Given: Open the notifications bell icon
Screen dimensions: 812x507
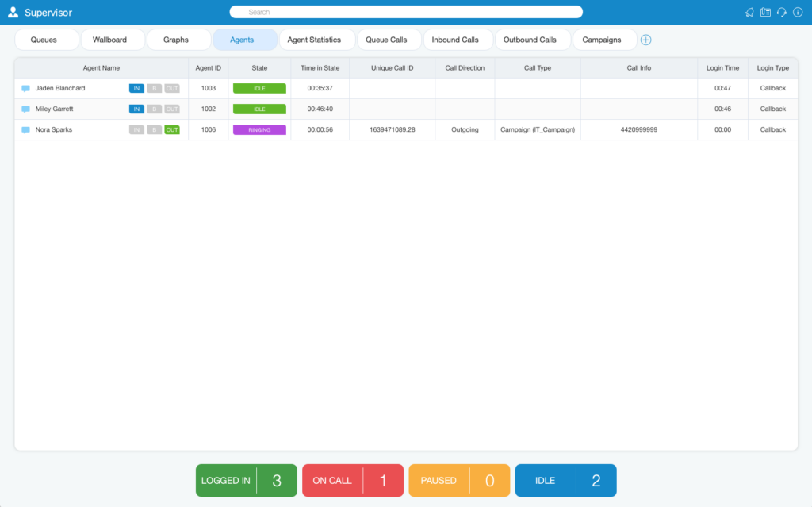Looking at the screenshot, I should point(749,13).
